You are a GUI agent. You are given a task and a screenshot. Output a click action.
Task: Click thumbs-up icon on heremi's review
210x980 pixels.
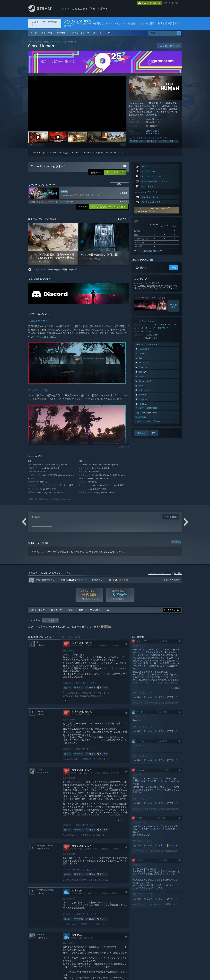[66, 936]
